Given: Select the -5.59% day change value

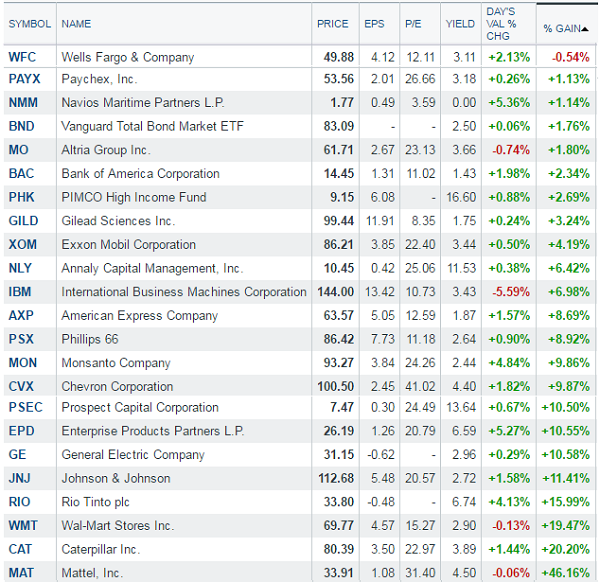Looking at the screenshot, I should coord(511,292).
